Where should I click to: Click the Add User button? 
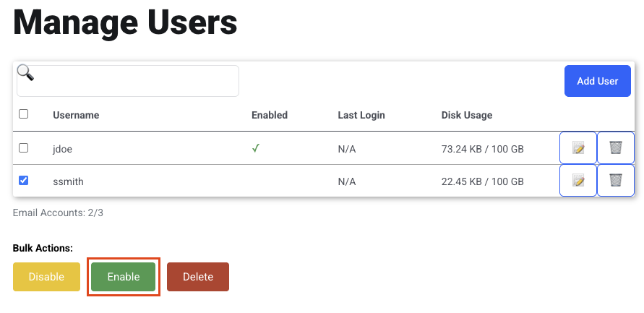coord(597,81)
